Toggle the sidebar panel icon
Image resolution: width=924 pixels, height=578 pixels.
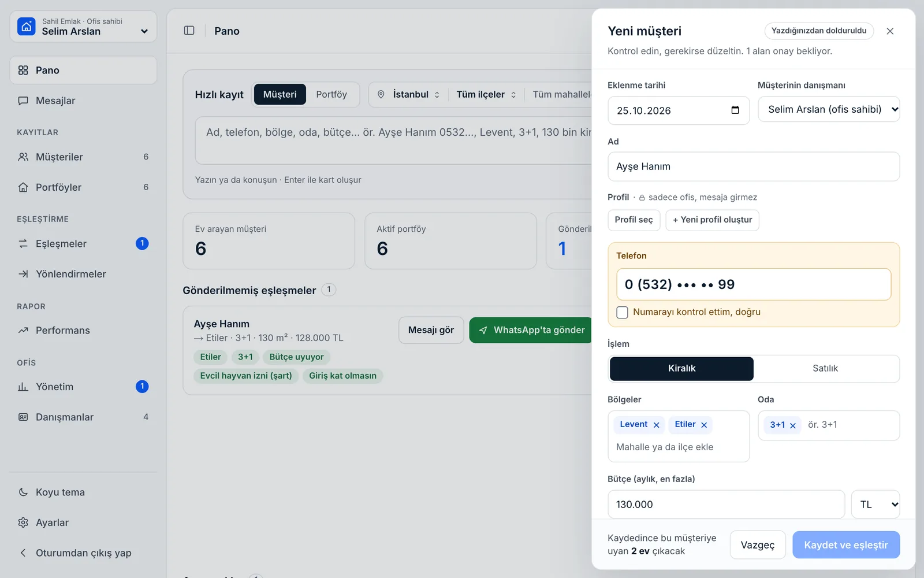pyautogui.click(x=189, y=31)
